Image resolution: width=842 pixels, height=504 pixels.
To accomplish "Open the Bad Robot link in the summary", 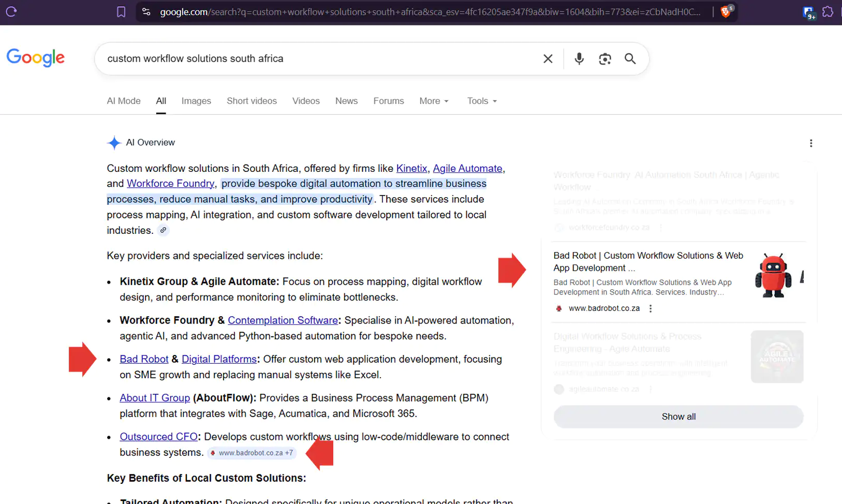I will [x=144, y=359].
